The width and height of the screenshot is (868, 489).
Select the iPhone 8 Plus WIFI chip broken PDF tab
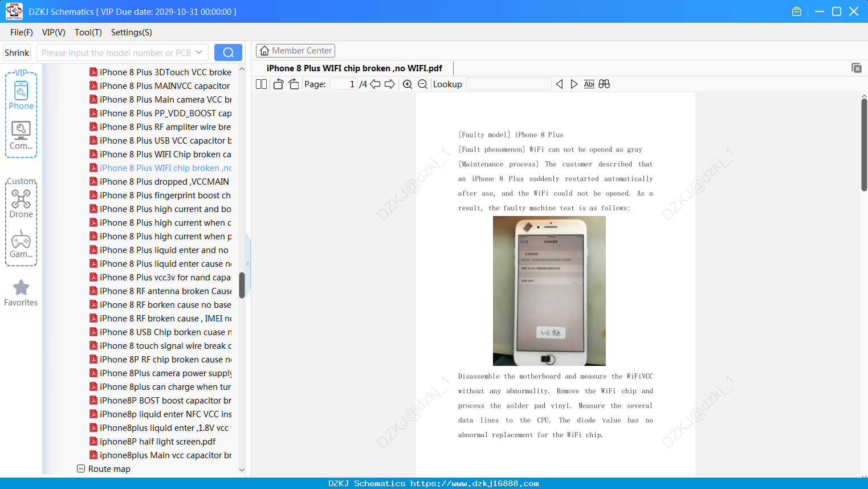(354, 68)
